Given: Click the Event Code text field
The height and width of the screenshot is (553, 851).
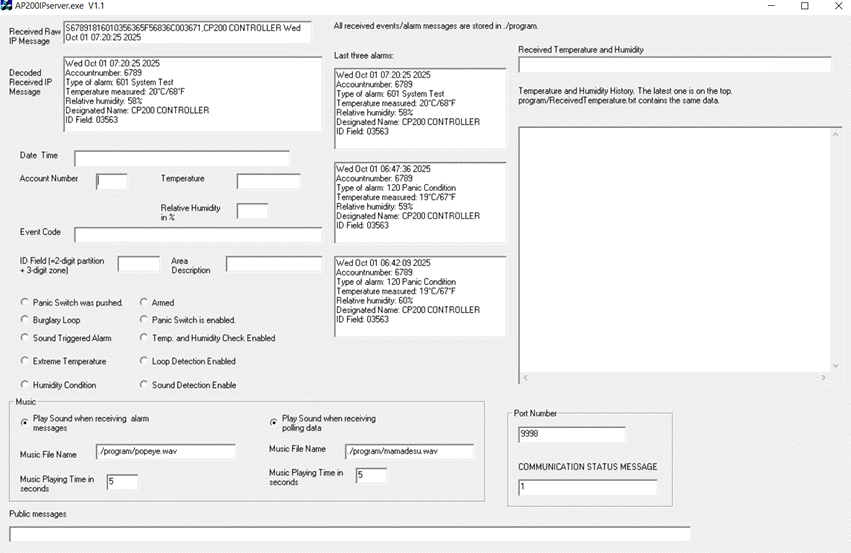Looking at the screenshot, I should 198,234.
